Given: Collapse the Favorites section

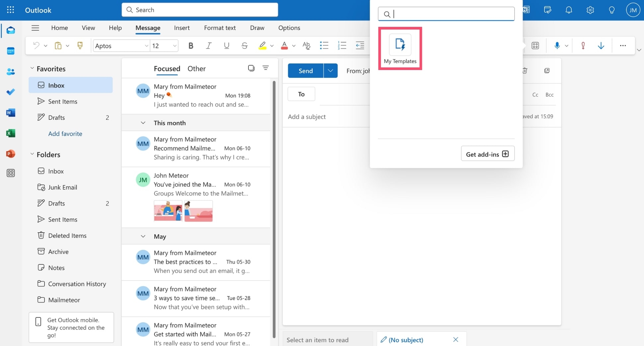Looking at the screenshot, I should point(32,68).
